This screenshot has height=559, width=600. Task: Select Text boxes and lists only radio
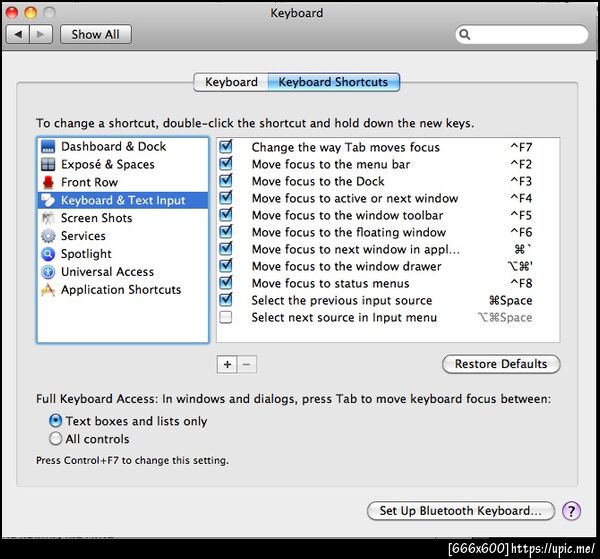(x=55, y=421)
